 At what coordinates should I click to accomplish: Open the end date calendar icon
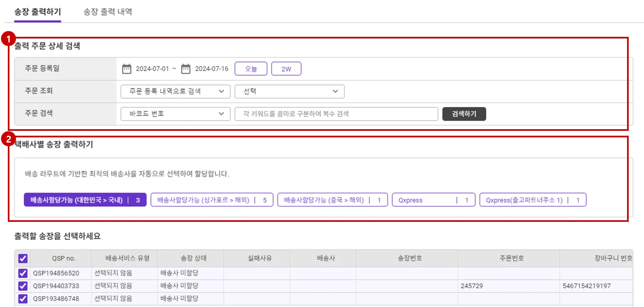186,69
